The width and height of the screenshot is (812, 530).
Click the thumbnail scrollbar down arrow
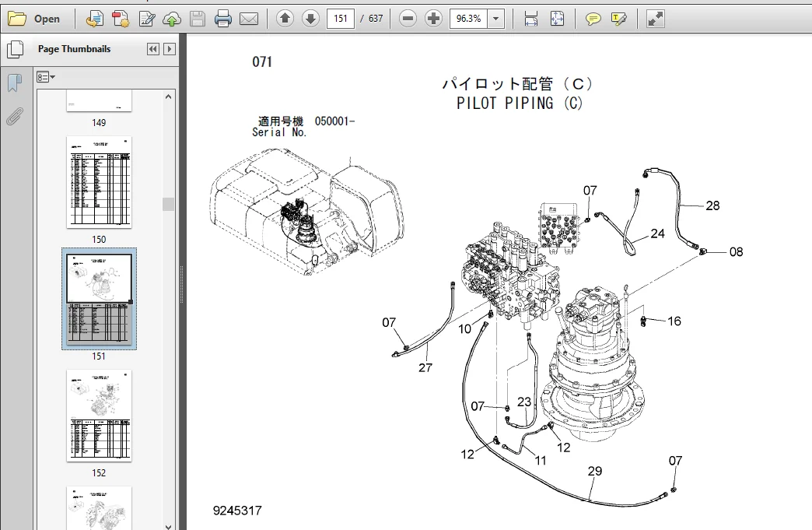pyautogui.click(x=168, y=526)
